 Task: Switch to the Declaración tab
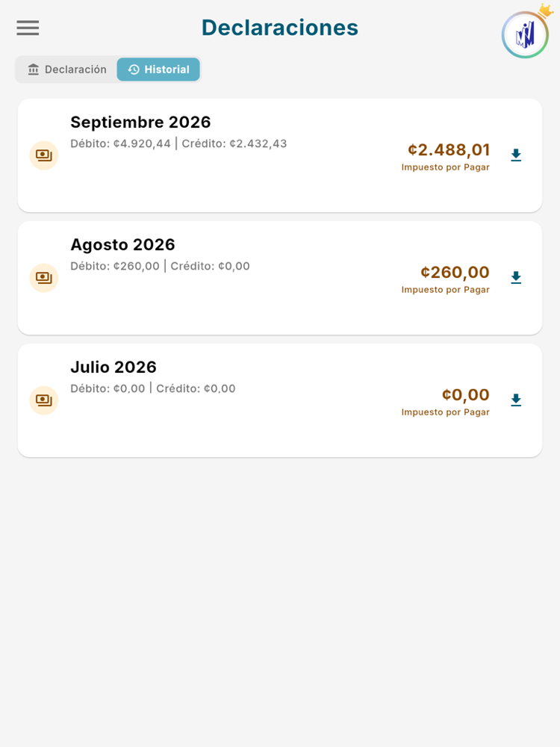(66, 69)
